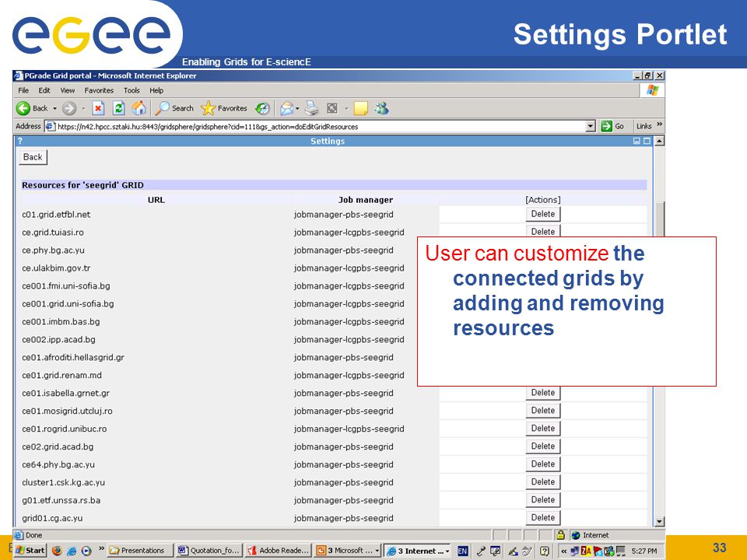Click the Go button

[613, 126]
